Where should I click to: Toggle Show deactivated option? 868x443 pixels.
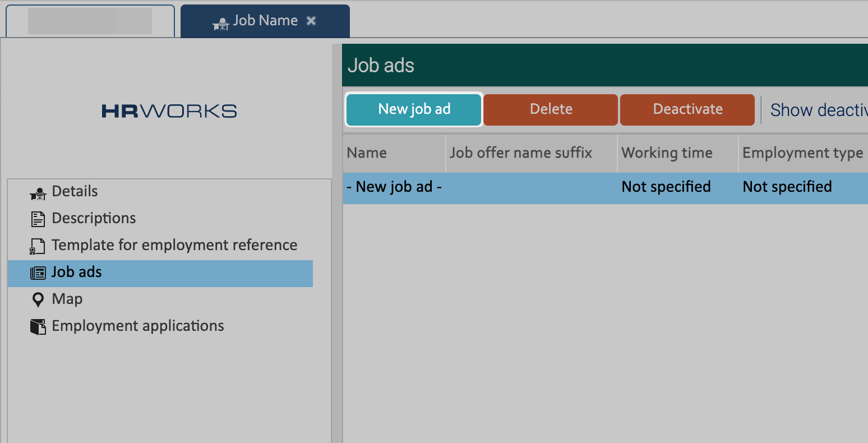click(818, 110)
